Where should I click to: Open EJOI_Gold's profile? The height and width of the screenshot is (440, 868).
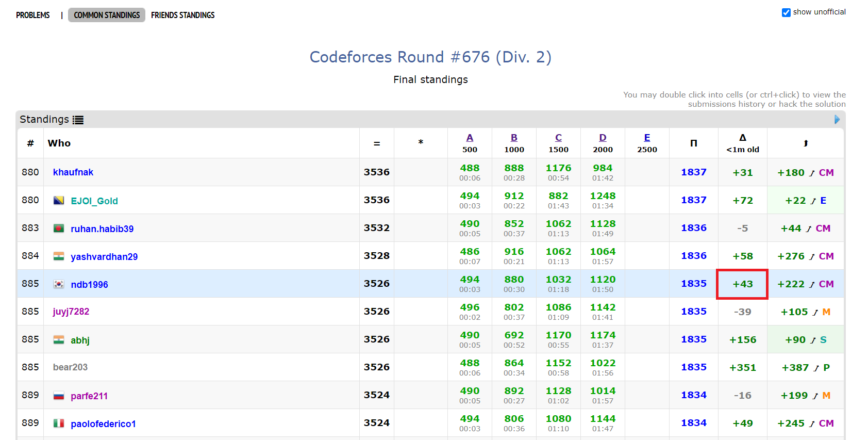pyautogui.click(x=94, y=201)
